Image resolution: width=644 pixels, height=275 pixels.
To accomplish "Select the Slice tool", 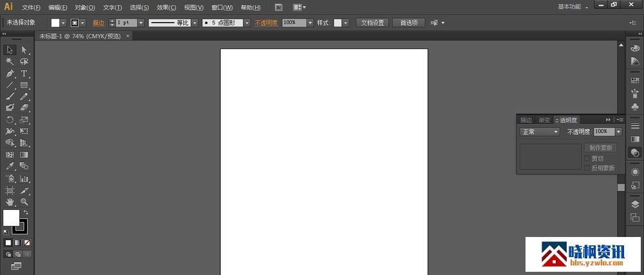I will (24, 191).
